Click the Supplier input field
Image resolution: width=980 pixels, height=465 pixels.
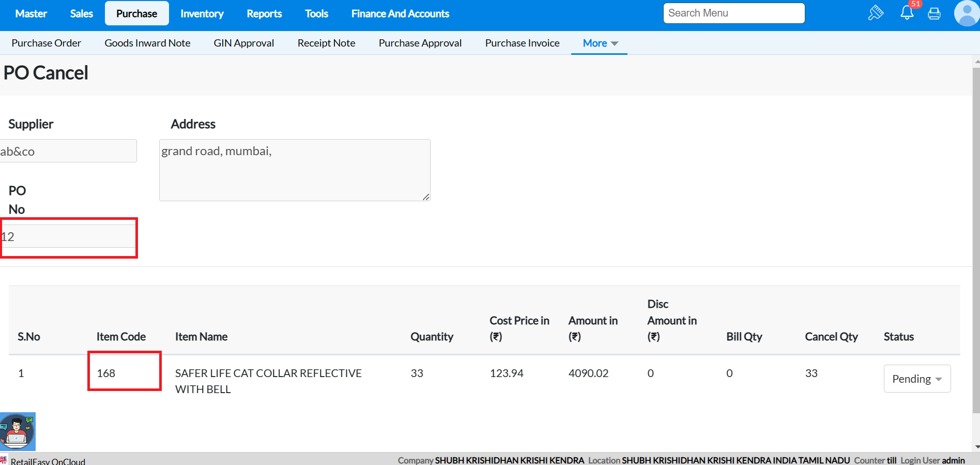(68, 151)
